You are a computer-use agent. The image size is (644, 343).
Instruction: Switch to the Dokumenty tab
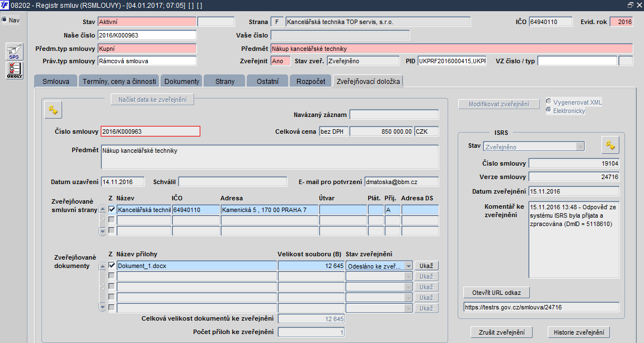[182, 81]
